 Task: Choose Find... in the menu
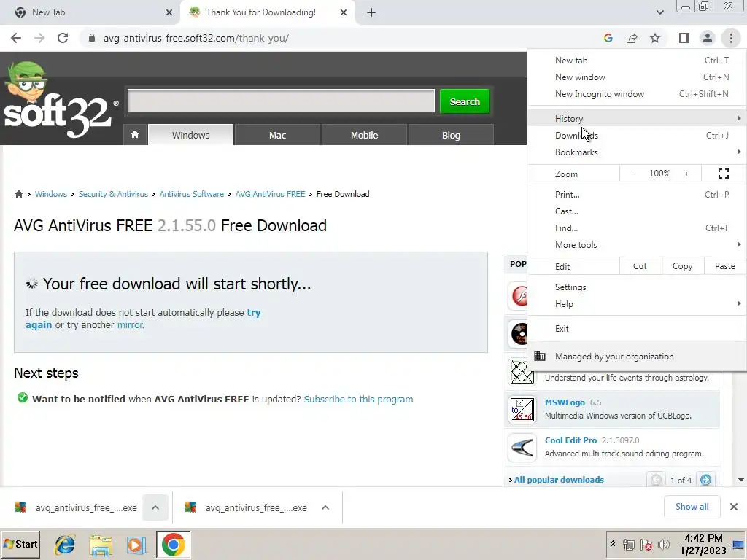636,228
